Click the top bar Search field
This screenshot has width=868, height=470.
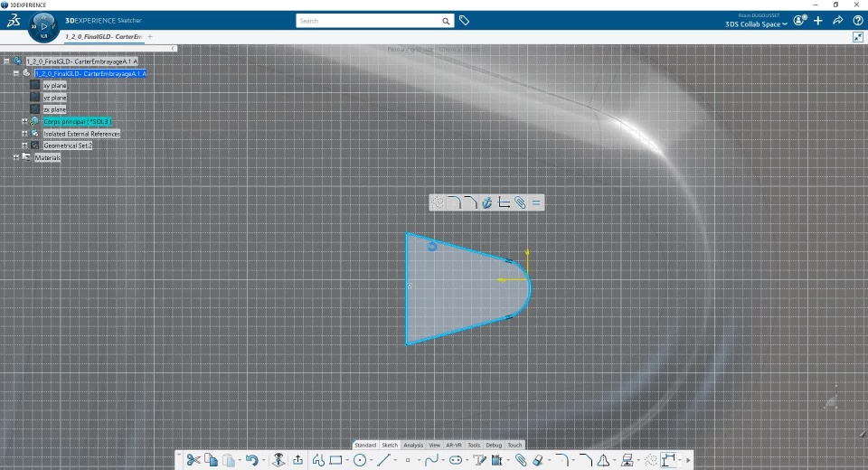point(368,21)
